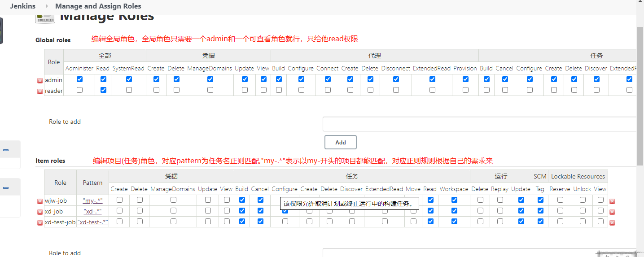Click the Add button for global roles
This screenshot has width=644, height=257.
click(x=341, y=142)
